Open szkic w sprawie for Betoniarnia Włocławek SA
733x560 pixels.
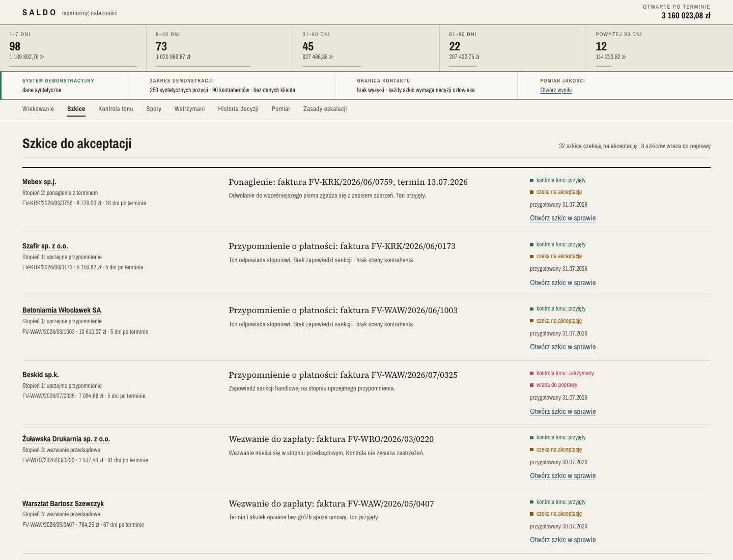point(563,347)
